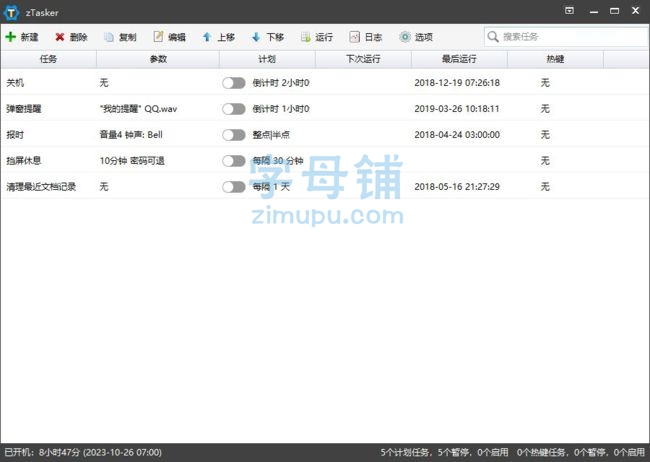The image size is (650, 462).
Task: Click the magnifier icon in search box
Action: [x=492, y=36]
